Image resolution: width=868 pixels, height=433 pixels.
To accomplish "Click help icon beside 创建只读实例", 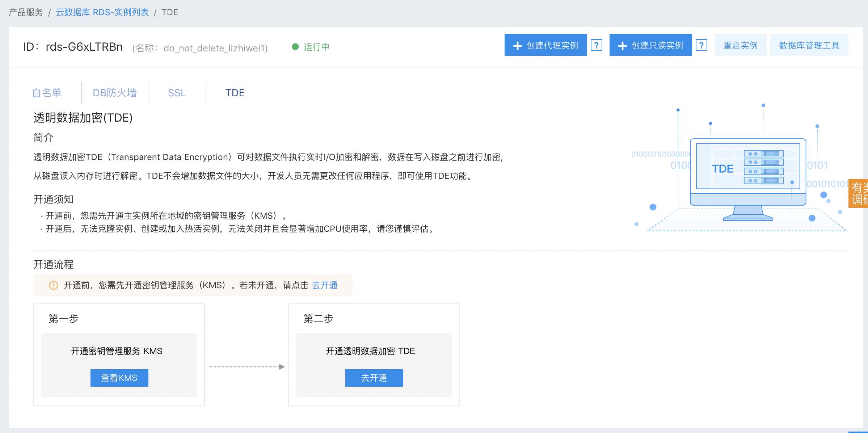I will point(701,45).
